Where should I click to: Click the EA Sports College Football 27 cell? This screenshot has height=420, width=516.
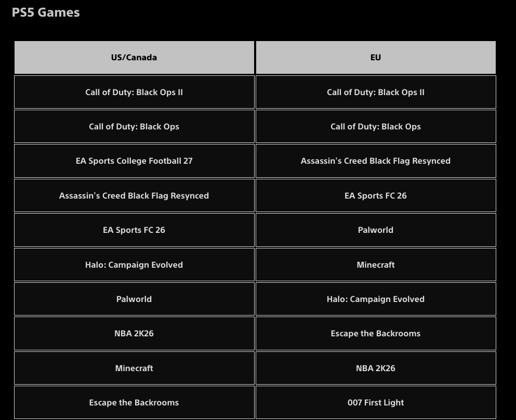click(x=134, y=161)
